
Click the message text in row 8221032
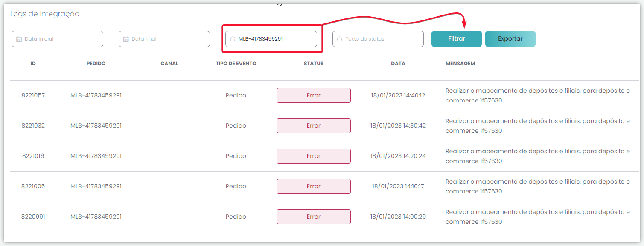coord(538,126)
